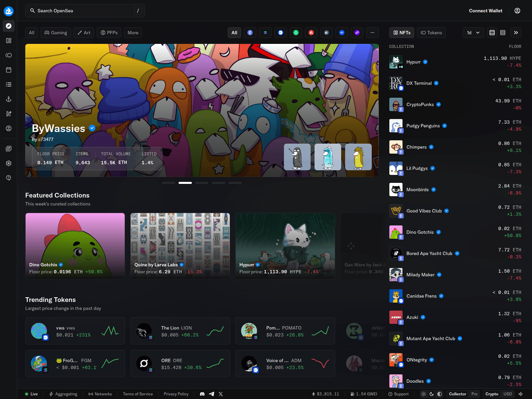
Task: Switch to light theme sun icon
Action: tap(424, 394)
